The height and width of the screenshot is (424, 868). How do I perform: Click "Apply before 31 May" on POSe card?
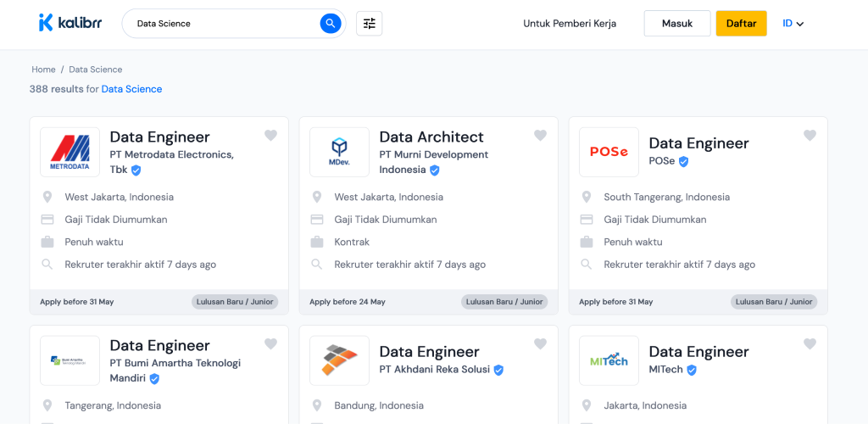[x=616, y=302]
